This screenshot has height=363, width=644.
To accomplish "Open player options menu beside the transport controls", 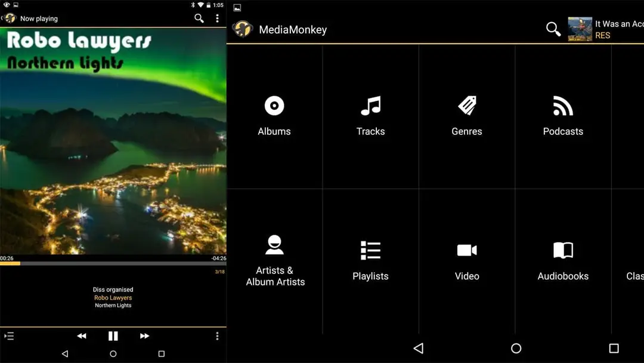I will pos(217,336).
